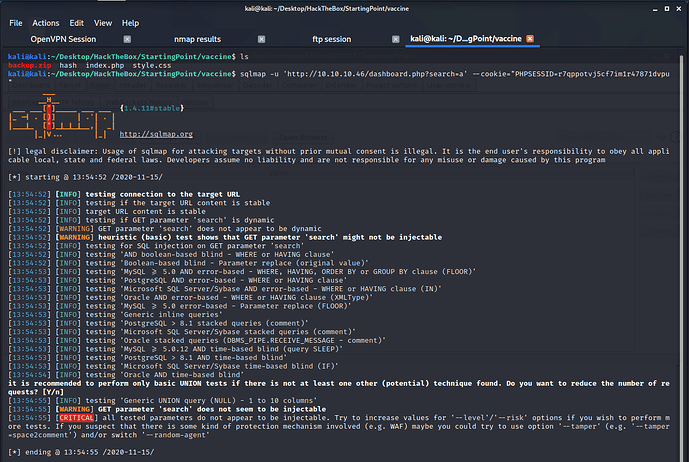Click the hash file name

(x=68, y=65)
